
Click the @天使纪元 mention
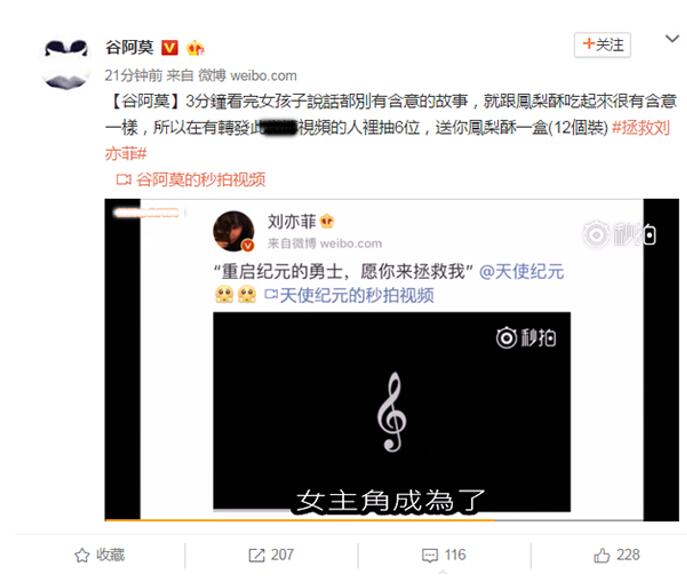[521, 272]
